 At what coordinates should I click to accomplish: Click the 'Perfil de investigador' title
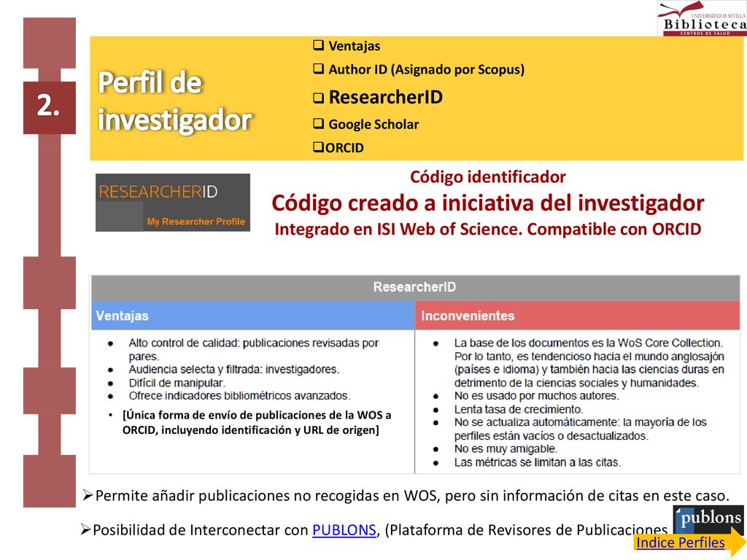point(174,101)
